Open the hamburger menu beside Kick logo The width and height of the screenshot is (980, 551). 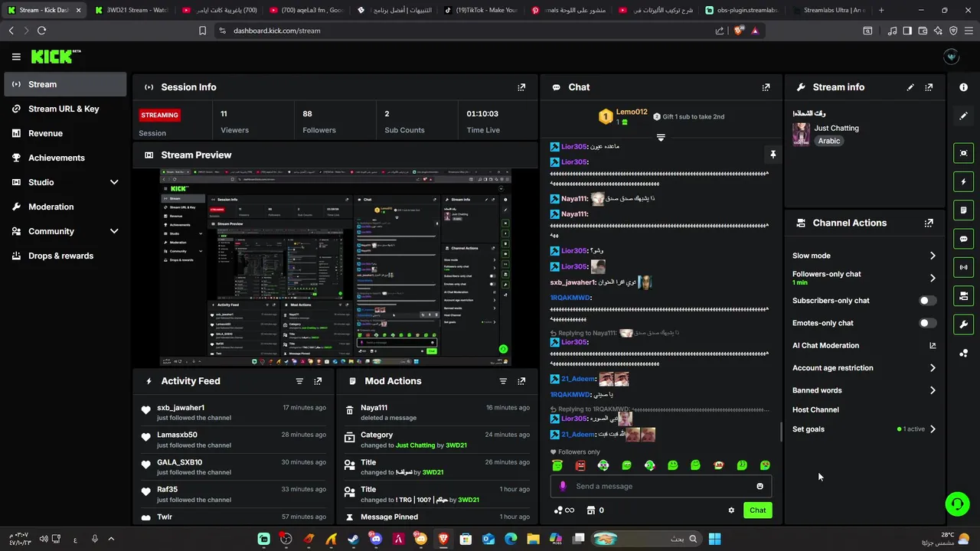click(16, 57)
